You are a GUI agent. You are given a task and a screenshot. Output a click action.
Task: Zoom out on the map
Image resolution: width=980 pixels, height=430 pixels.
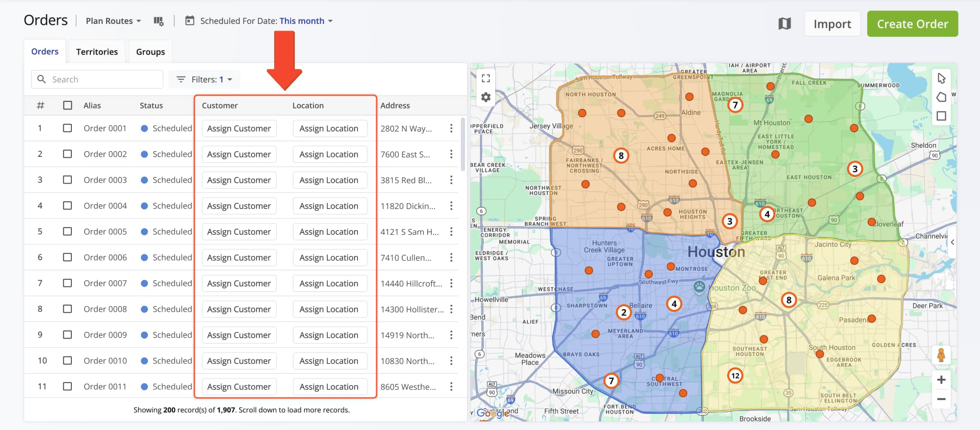click(x=941, y=399)
